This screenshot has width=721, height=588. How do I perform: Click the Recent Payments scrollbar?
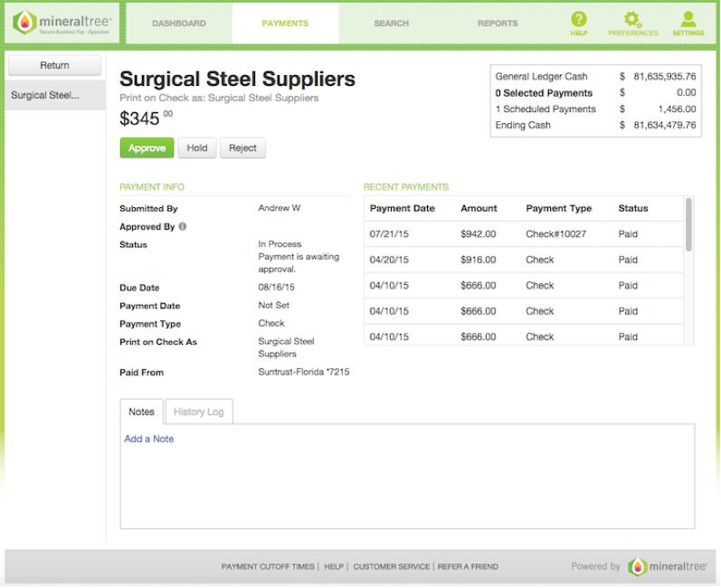coord(688,224)
